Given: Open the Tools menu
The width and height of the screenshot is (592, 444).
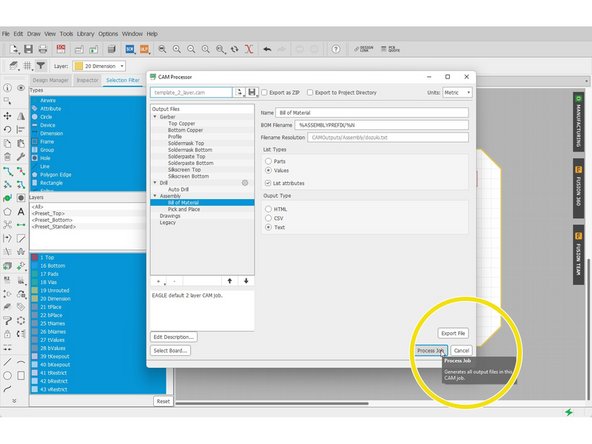Looking at the screenshot, I should pyautogui.click(x=66, y=34).
